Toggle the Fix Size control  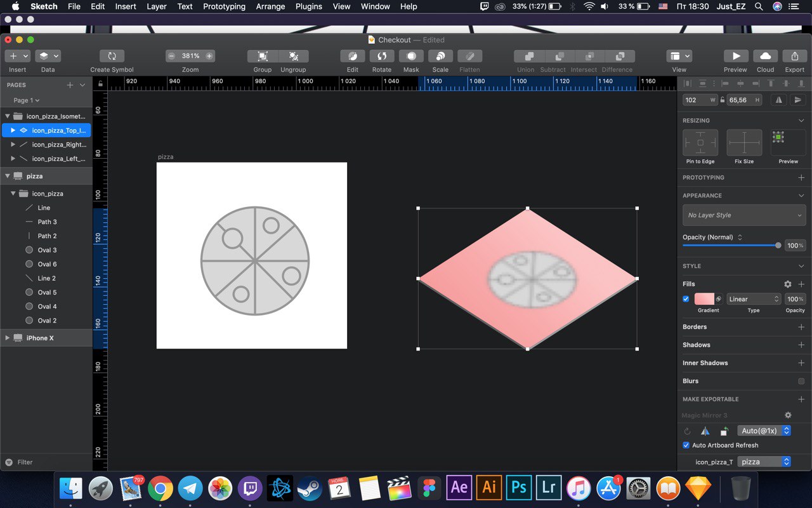(744, 143)
